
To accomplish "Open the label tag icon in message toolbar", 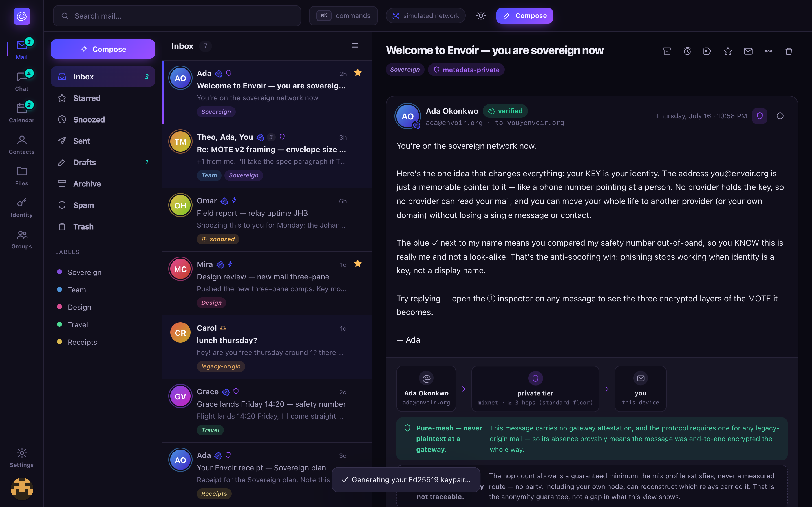I will point(707,51).
